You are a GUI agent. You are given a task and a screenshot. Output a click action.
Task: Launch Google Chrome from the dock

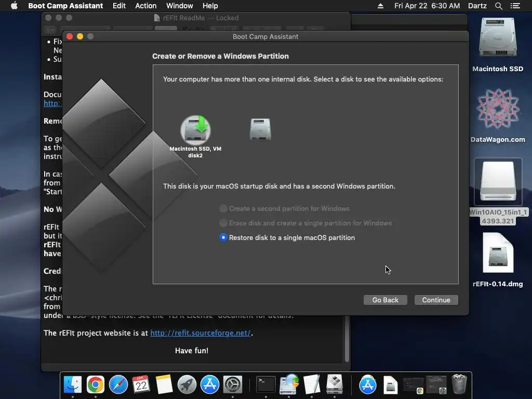(96, 384)
